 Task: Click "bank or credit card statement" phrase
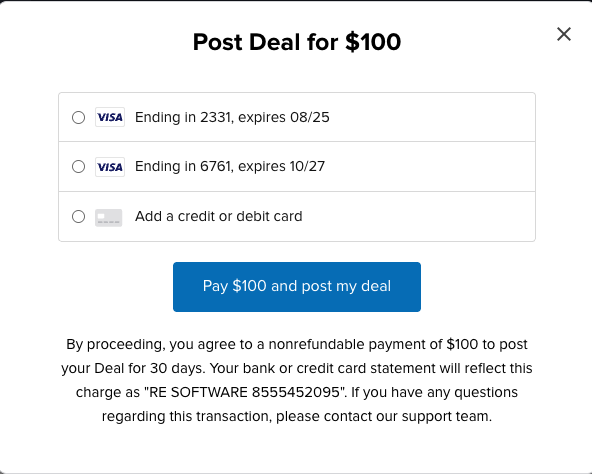(339, 368)
